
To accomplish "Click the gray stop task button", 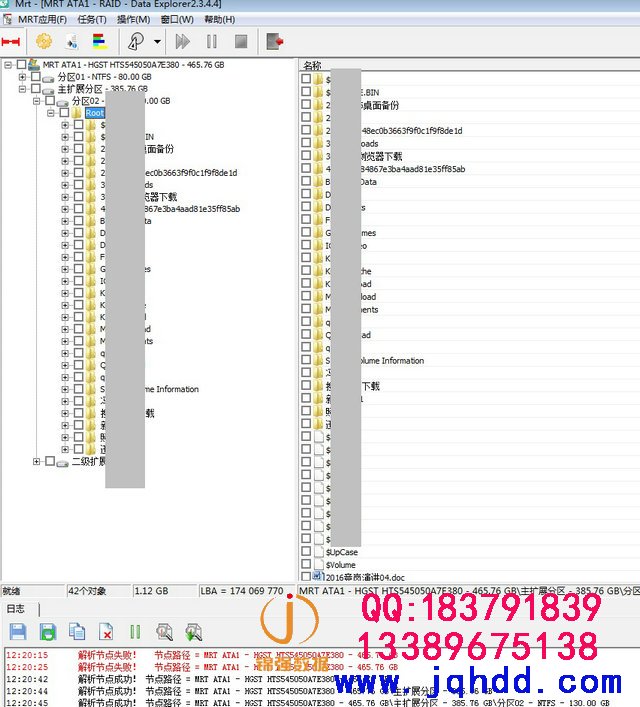I will (241, 41).
